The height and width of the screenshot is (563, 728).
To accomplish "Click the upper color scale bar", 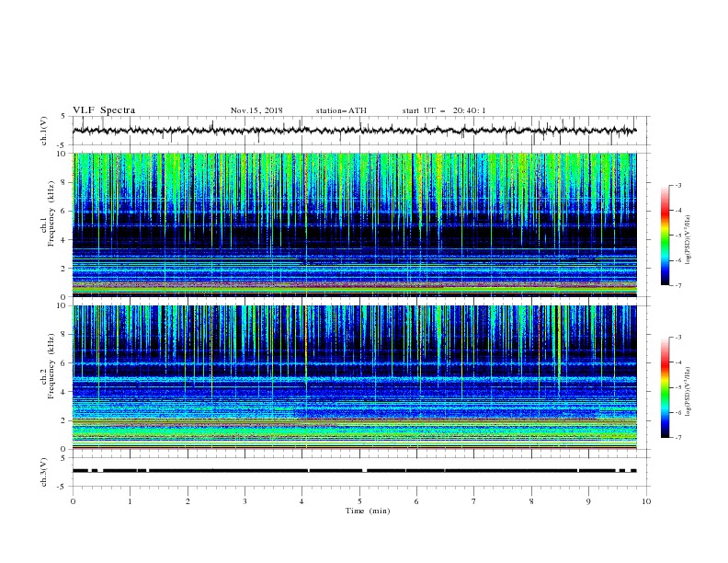I will 665,236.
